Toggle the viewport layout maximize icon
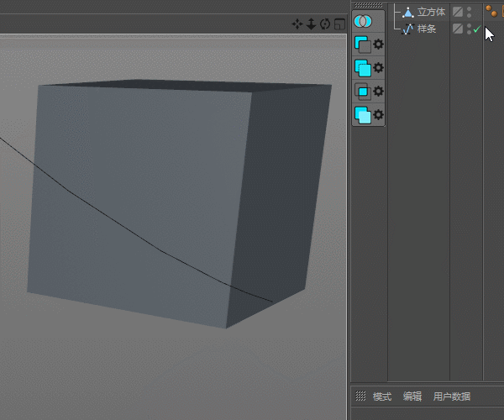This screenshot has width=504, height=420. [x=339, y=24]
